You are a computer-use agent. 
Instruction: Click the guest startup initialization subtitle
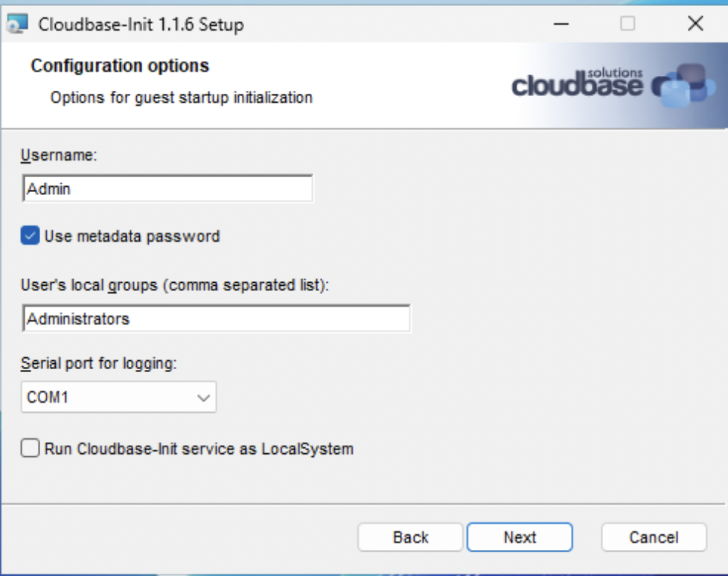click(181, 97)
